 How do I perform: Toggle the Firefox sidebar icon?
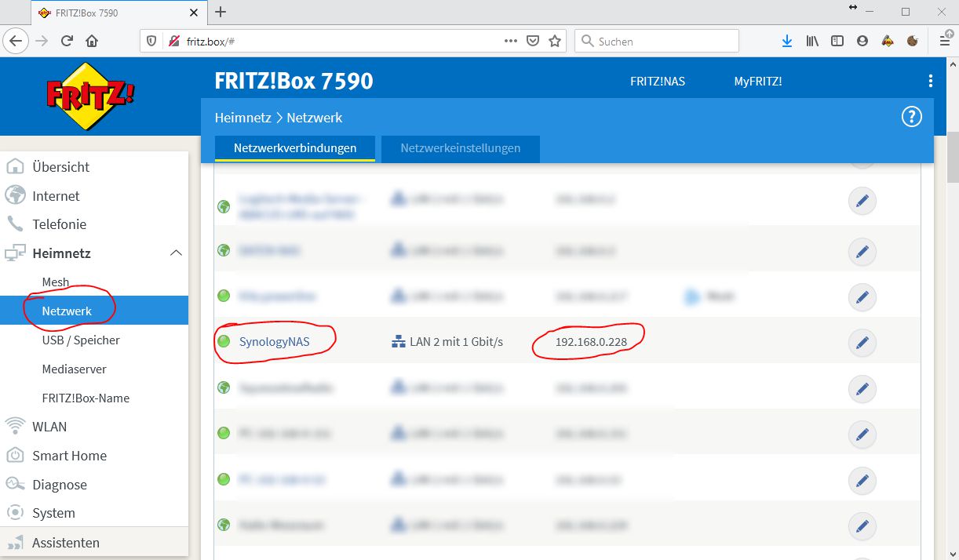pos(837,42)
